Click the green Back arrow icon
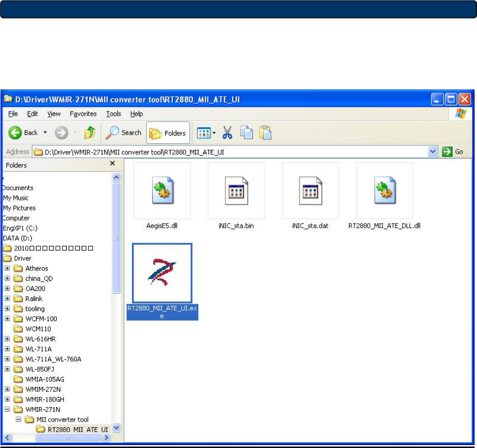 [15, 133]
